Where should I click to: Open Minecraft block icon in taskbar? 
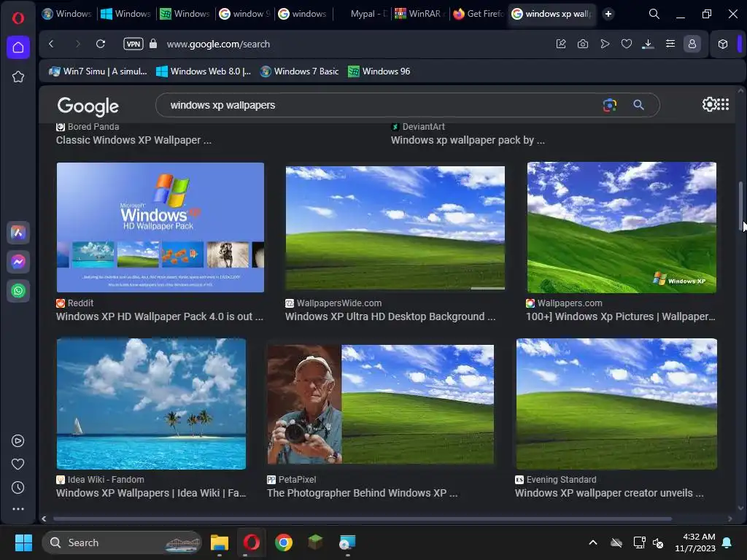315,542
